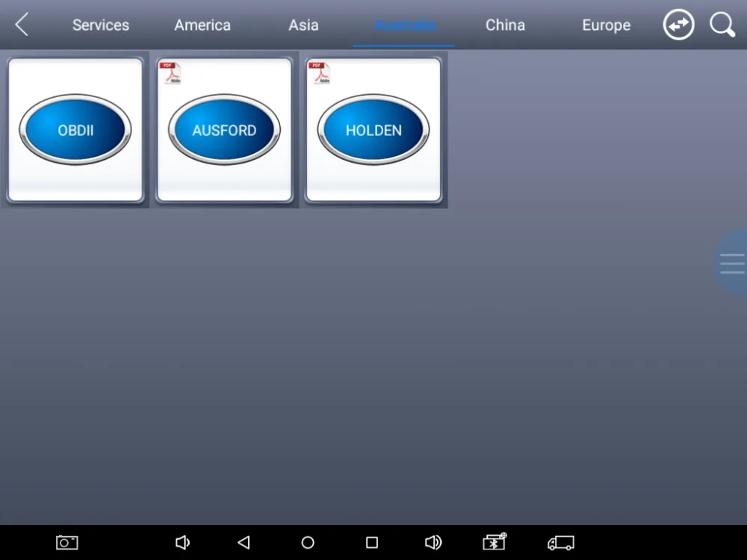Viewport: 747px width, 560px height.
Task: Lower volume with the speaker icon
Action: tap(182, 542)
